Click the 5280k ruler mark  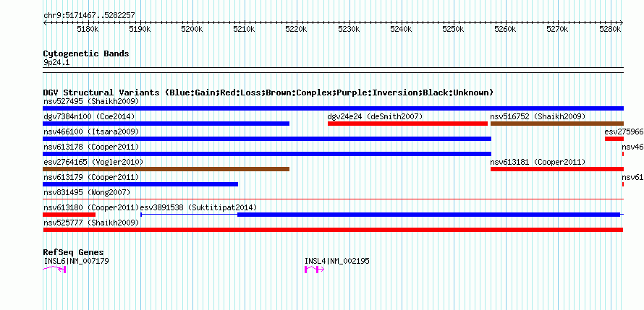click(609, 30)
